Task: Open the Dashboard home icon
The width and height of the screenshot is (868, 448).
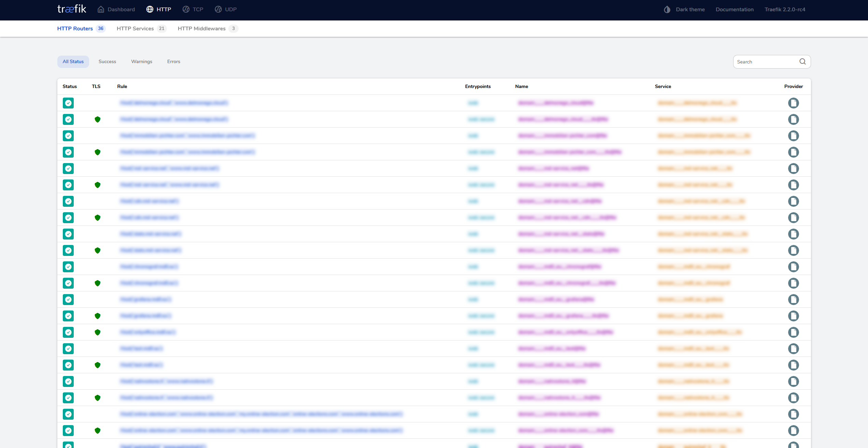Action: (101, 9)
